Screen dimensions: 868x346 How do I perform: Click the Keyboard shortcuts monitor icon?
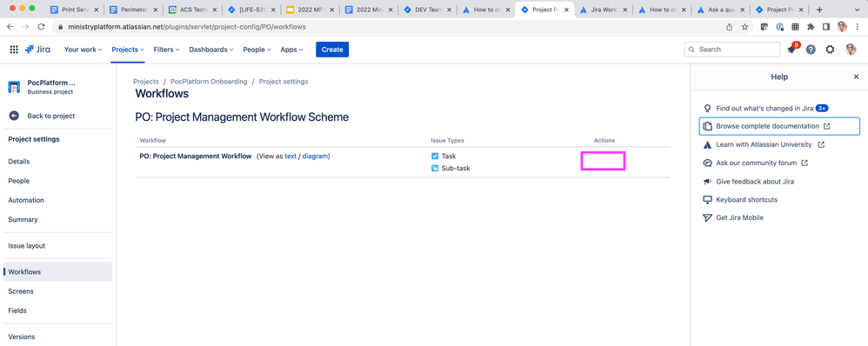tap(707, 200)
